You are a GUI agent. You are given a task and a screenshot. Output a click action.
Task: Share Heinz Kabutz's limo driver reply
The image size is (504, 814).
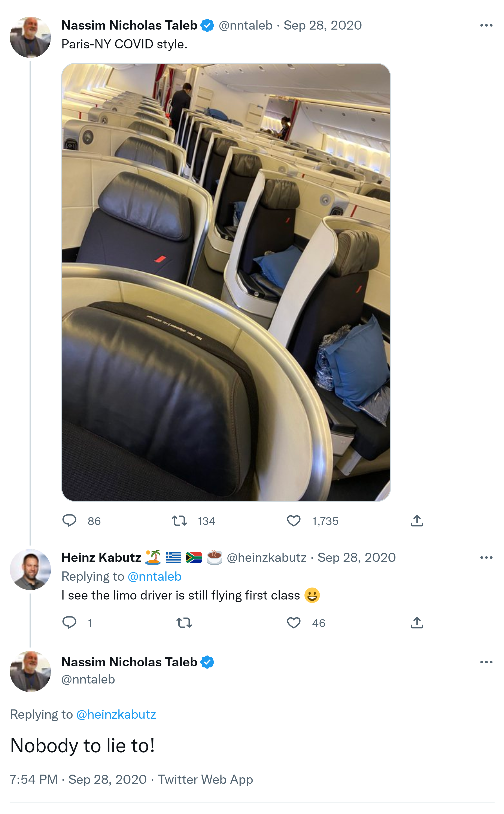click(417, 622)
